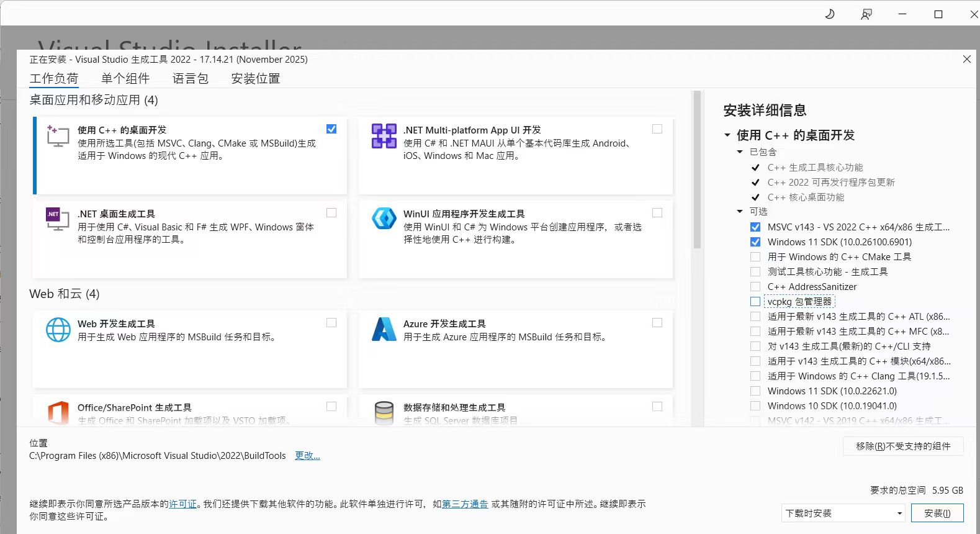Click the .NET desktop build tools icon
The image size is (980, 534).
click(58, 220)
